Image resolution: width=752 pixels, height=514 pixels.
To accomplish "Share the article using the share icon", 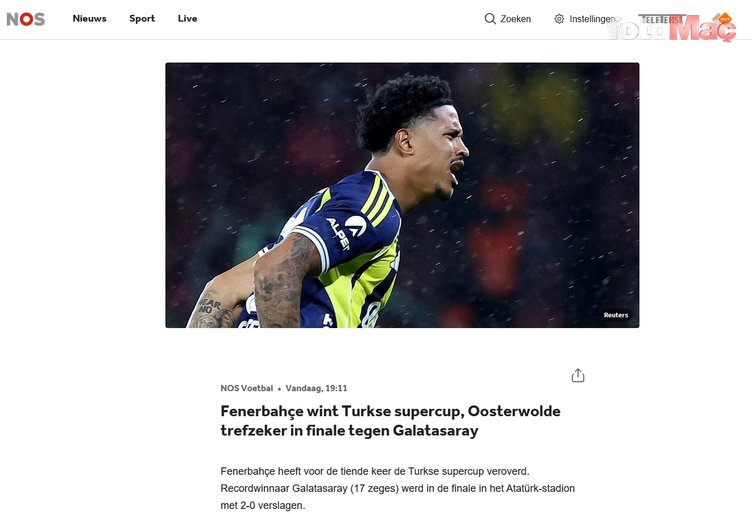I will pyautogui.click(x=578, y=375).
